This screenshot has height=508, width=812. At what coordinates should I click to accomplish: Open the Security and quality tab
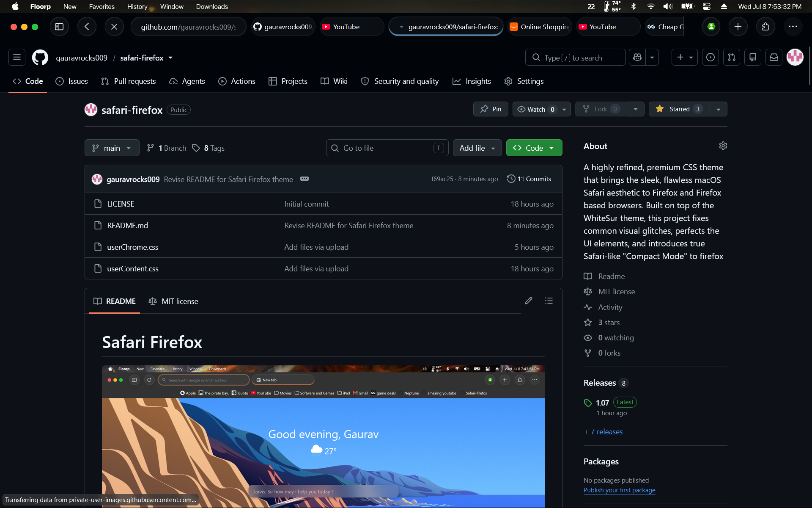pos(400,81)
